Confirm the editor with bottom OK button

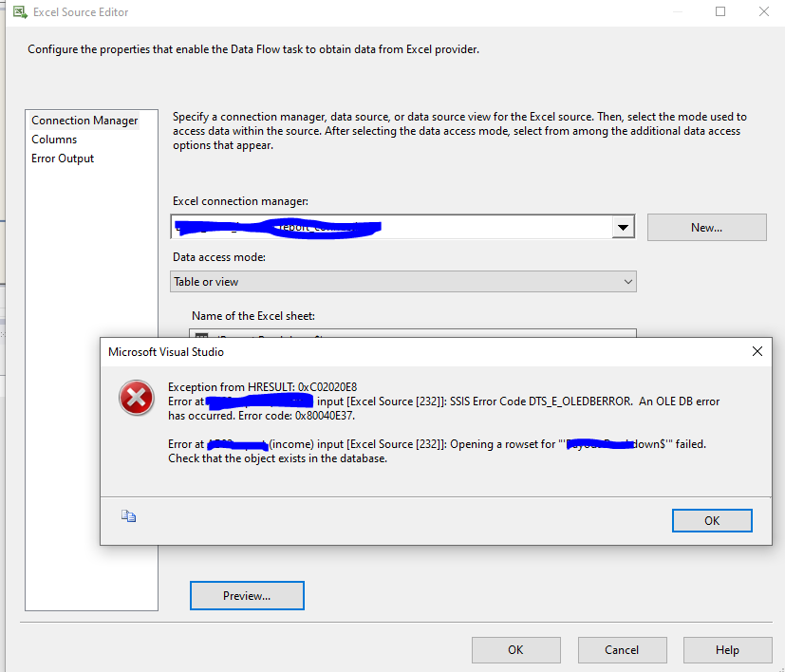[515, 650]
